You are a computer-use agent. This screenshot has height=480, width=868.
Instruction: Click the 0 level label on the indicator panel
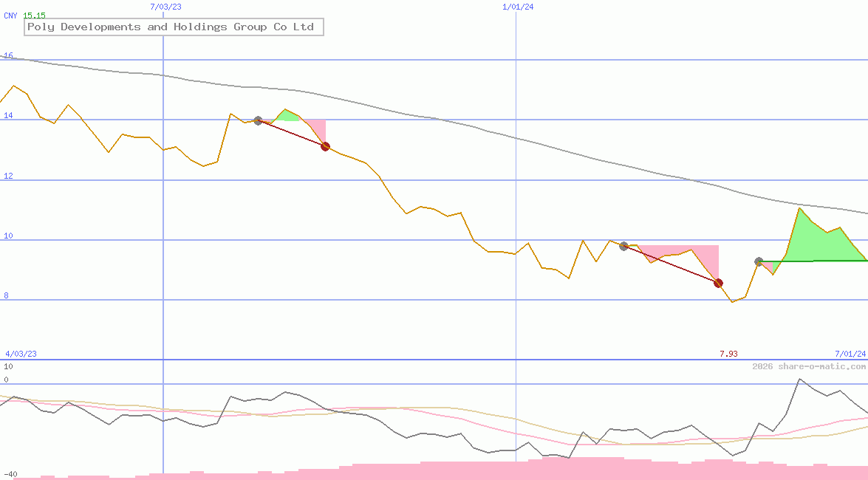click(6, 380)
